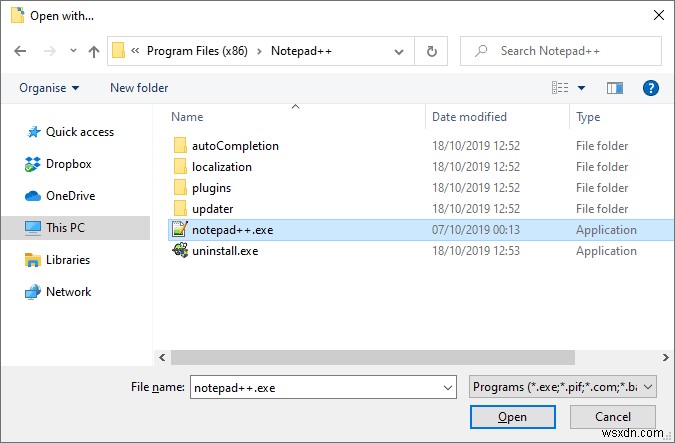
Task: Select Program Files (x86) breadcrumb
Action: pyautogui.click(x=197, y=51)
